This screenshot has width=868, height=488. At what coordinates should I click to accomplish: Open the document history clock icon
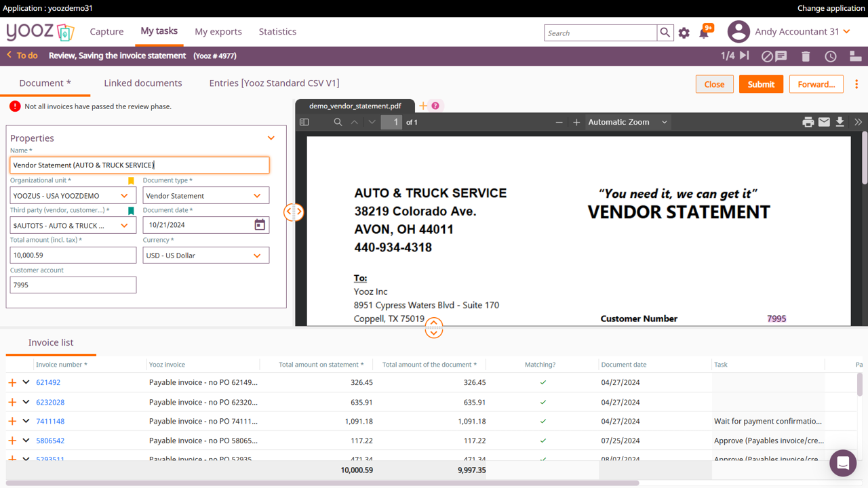(830, 56)
